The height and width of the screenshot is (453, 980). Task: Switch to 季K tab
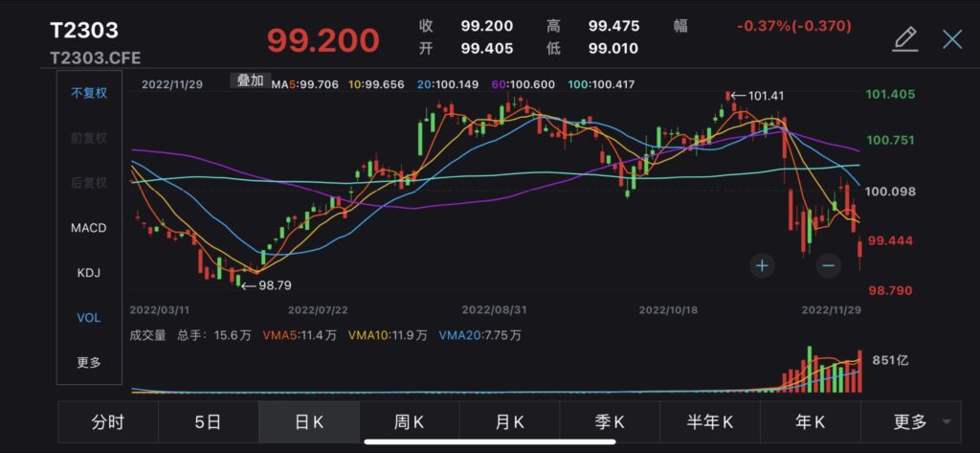pos(610,422)
